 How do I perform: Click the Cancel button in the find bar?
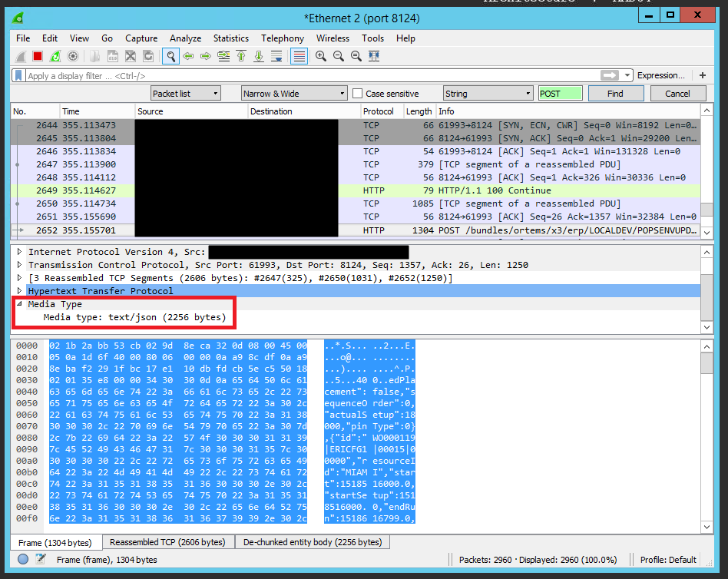tap(678, 94)
